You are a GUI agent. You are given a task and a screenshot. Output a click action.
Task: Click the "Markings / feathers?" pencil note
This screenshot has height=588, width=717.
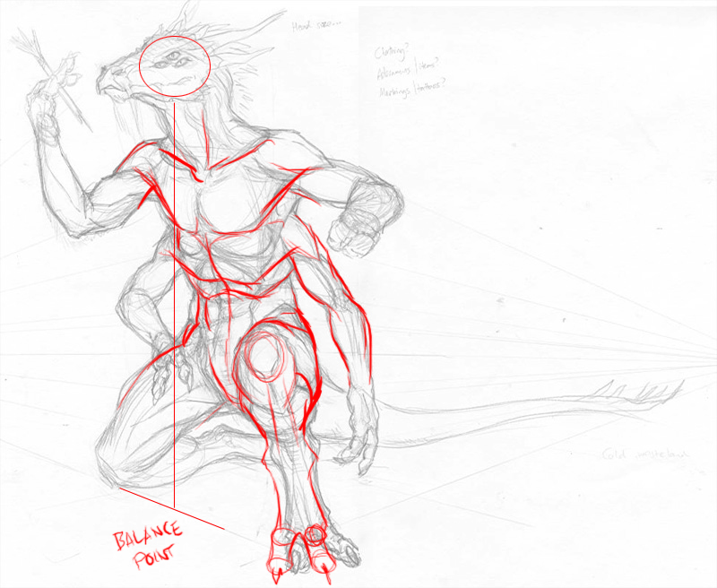click(410, 88)
